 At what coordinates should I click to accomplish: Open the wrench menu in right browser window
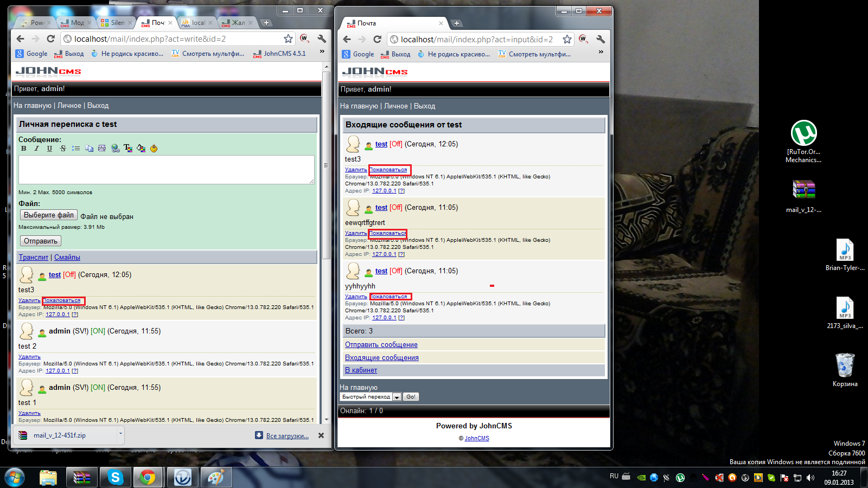click(x=601, y=39)
